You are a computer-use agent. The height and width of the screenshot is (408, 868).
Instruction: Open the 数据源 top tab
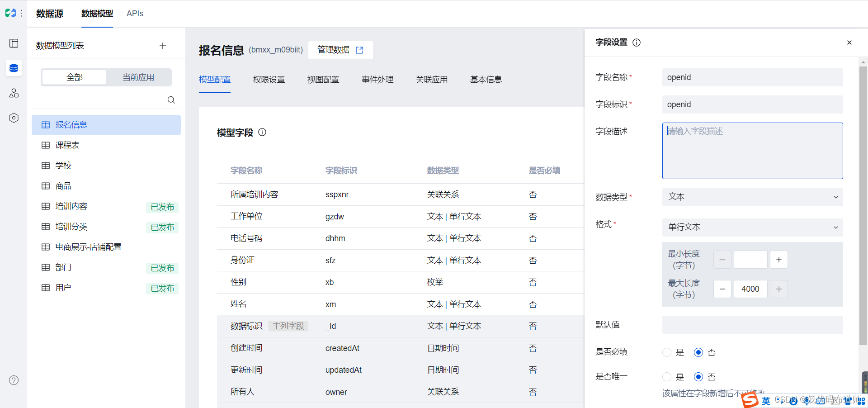click(50, 14)
